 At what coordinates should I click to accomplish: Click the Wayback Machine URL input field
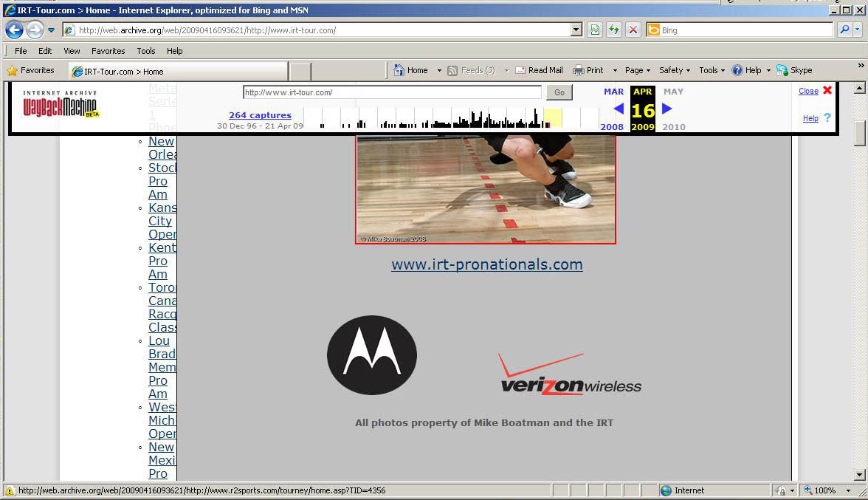[392, 92]
